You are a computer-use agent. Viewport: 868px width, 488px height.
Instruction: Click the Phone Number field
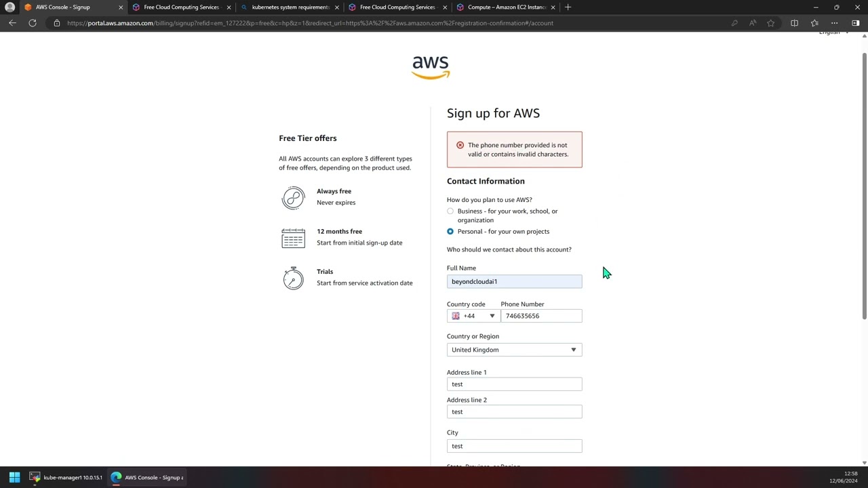pyautogui.click(x=541, y=316)
